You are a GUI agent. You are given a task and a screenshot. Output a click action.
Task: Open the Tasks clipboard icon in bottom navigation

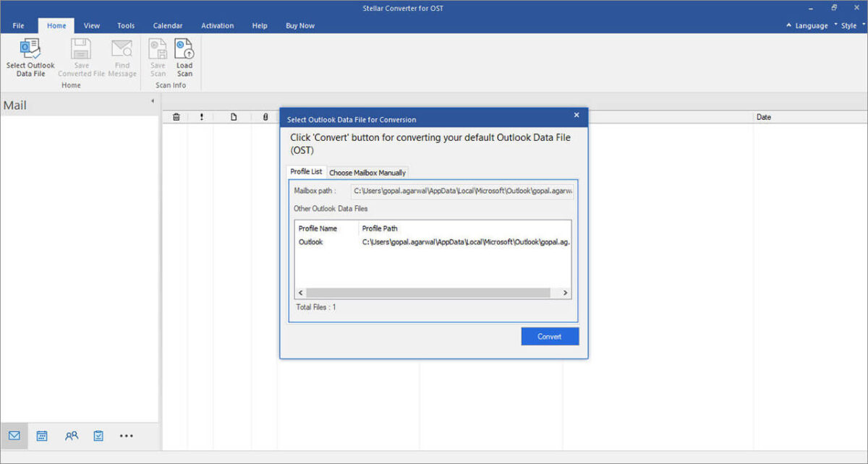pyautogui.click(x=98, y=436)
